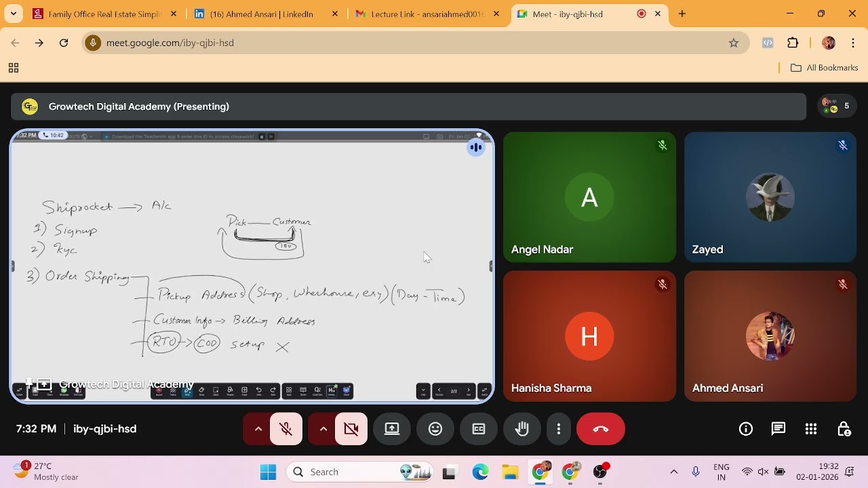Open weather widget showing 27°C
Image resolution: width=868 pixels, height=488 pixels.
pos(47,472)
